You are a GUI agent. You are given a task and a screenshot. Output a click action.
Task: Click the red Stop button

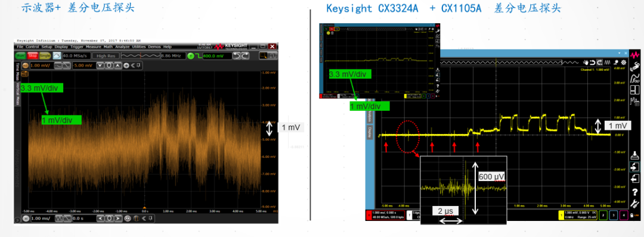(x=32, y=56)
